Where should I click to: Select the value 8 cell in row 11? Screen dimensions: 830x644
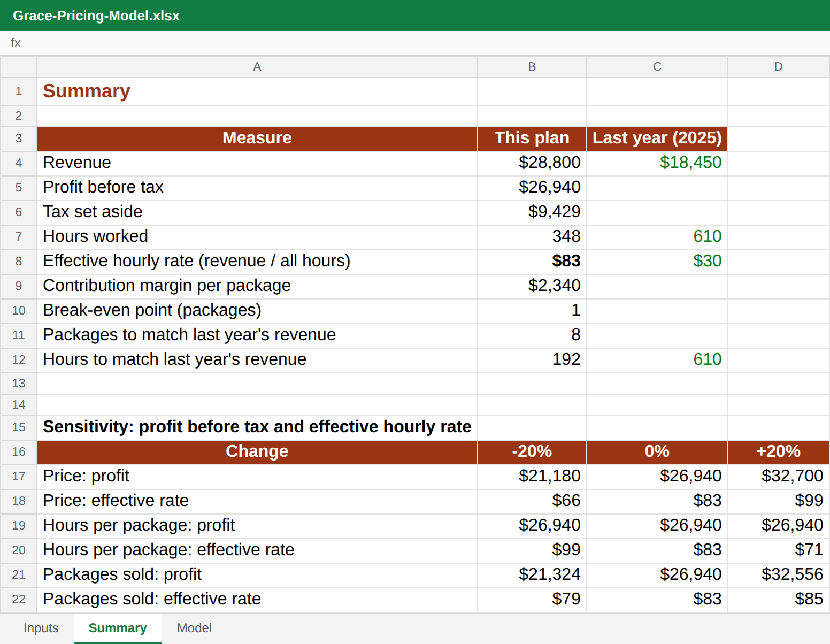coord(532,335)
